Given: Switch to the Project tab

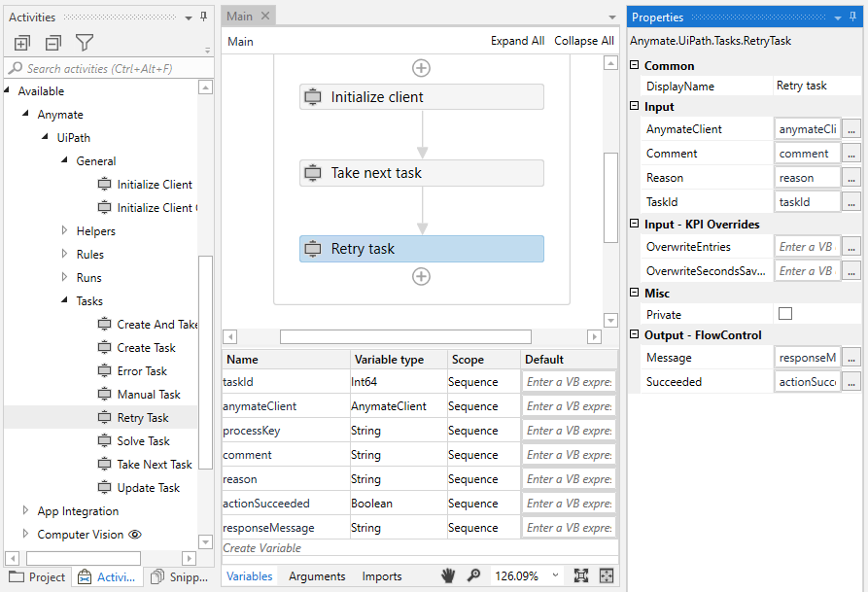Looking at the screenshot, I should (x=37, y=577).
